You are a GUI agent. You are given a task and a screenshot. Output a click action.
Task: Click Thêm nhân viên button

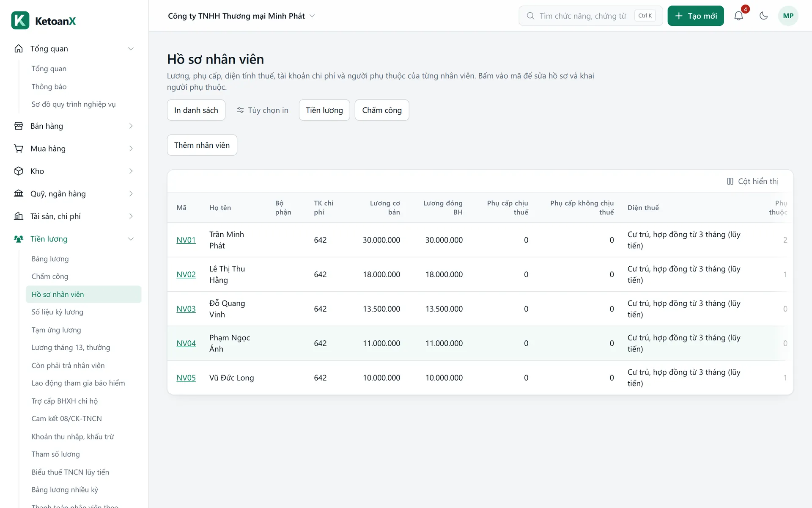(x=202, y=145)
